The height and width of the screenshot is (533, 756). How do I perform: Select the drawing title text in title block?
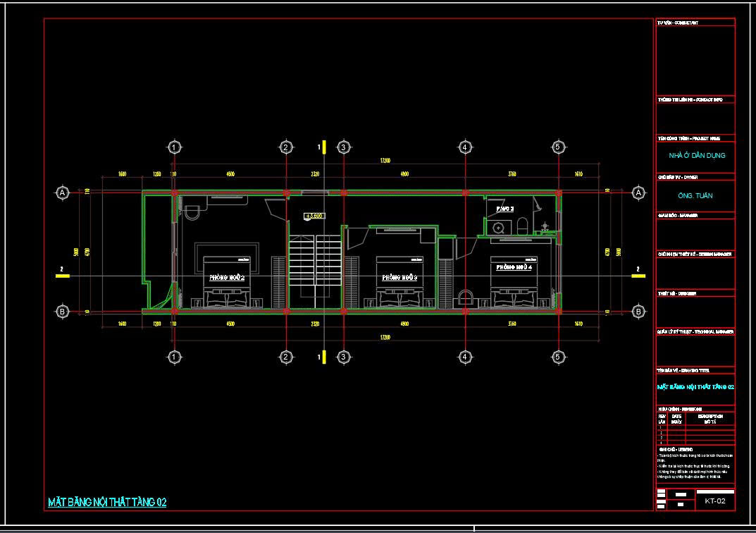695,387
